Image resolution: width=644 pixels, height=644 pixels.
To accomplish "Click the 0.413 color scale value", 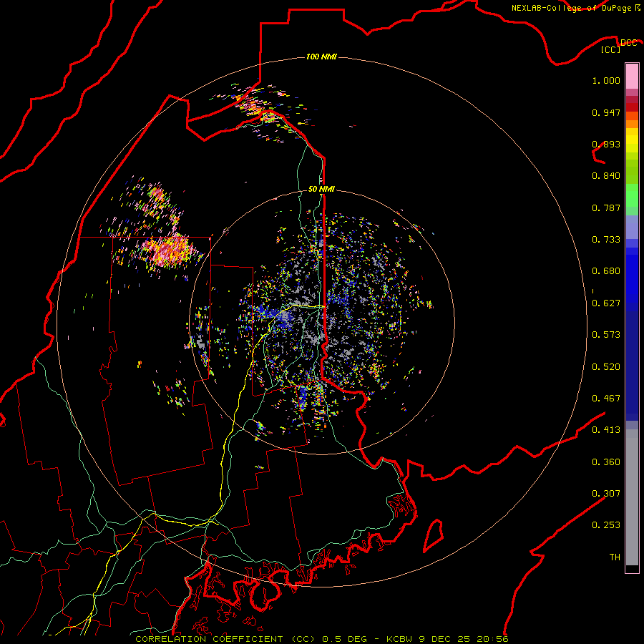I will coord(606,430).
